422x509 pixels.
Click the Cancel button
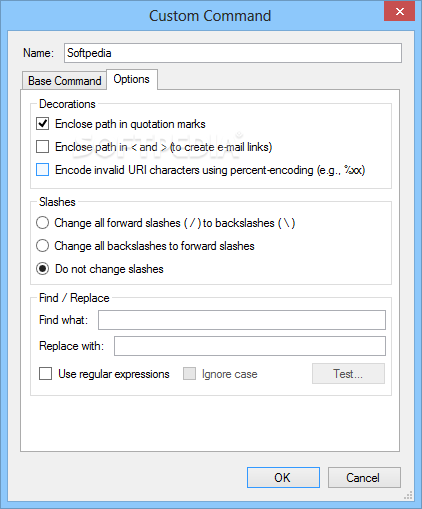[x=364, y=478]
